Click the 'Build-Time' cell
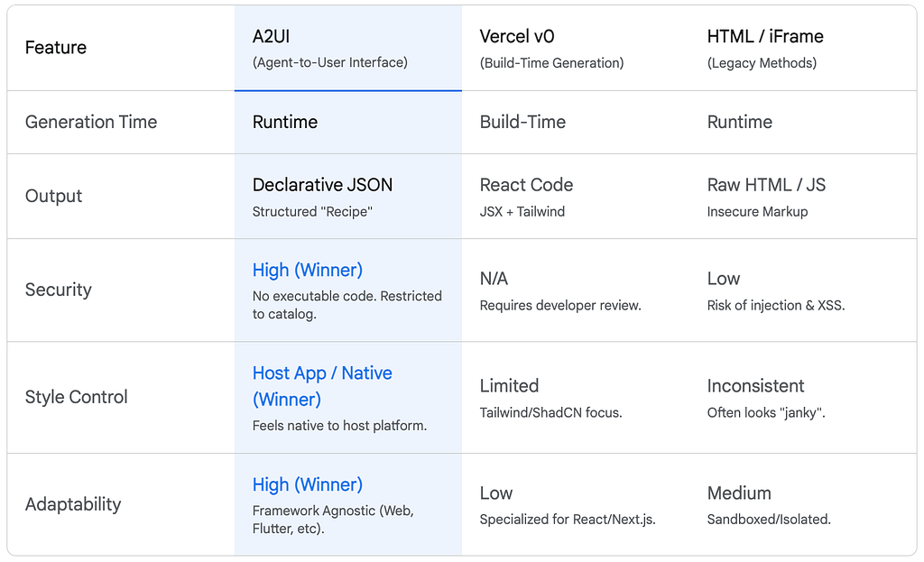Image resolution: width=924 pixels, height=562 pixels. click(x=522, y=122)
